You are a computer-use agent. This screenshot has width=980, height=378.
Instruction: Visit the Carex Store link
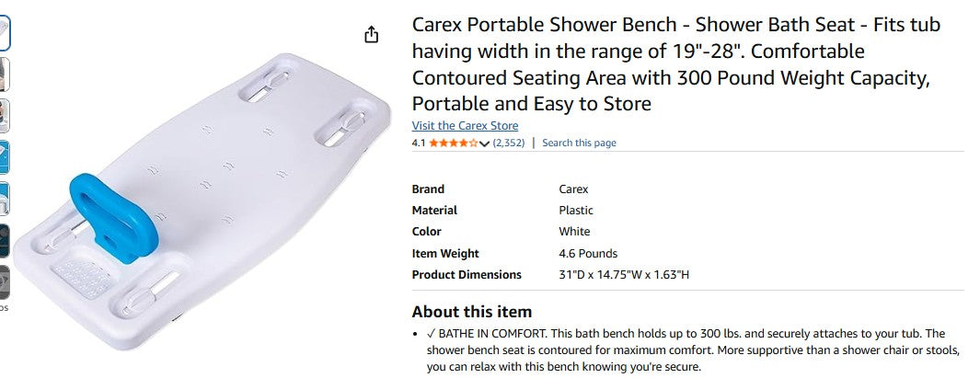coord(465,126)
